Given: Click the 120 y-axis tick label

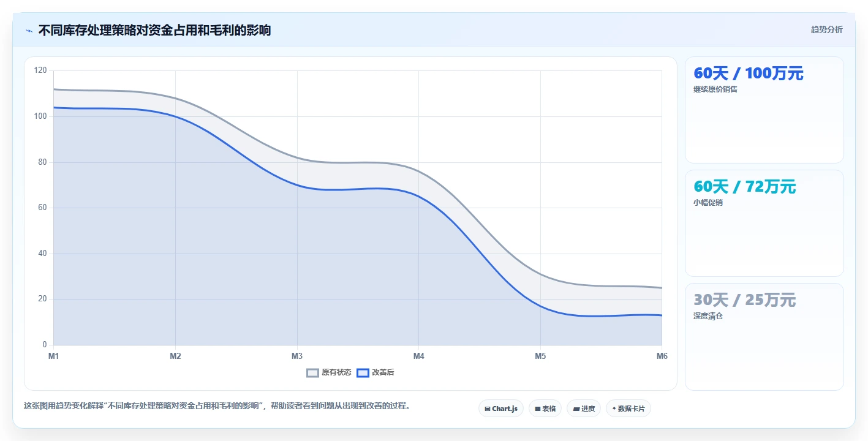Looking at the screenshot, I should 40,70.
